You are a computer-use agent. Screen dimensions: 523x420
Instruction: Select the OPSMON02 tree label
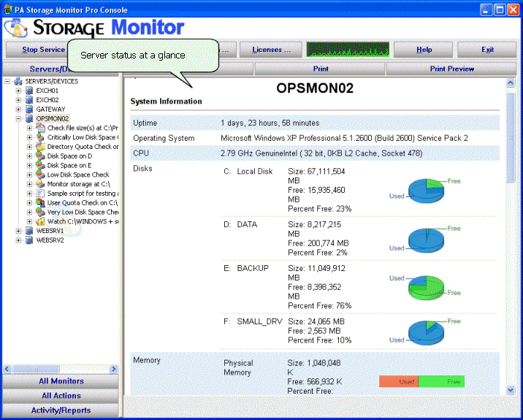(53, 118)
